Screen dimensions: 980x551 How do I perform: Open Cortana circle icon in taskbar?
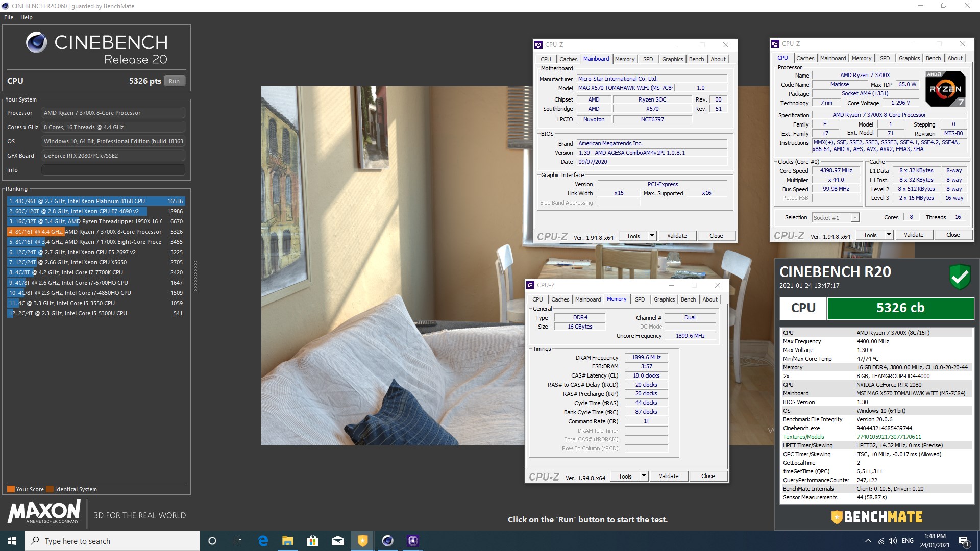(x=212, y=541)
